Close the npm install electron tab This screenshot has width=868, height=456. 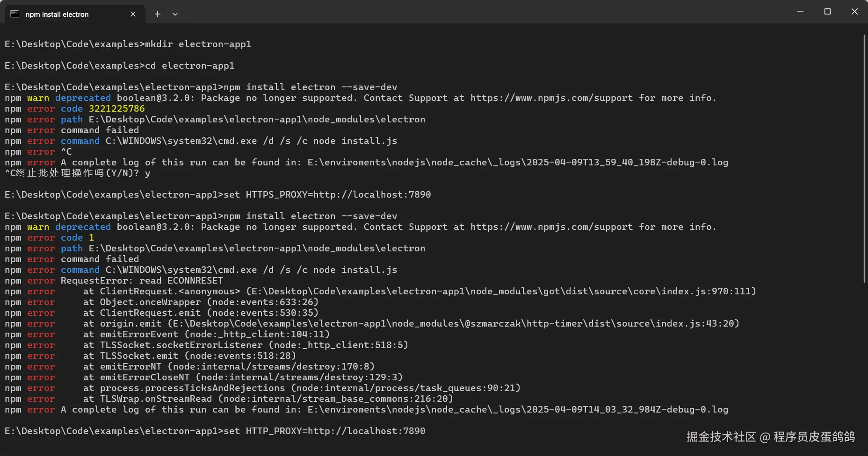(133, 14)
